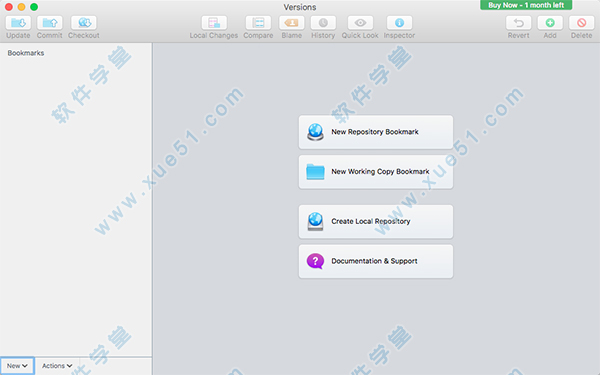Image resolution: width=600 pixels, height=375 pixels.
Task: Open the New dropdown menu
Action: point(17,366)
